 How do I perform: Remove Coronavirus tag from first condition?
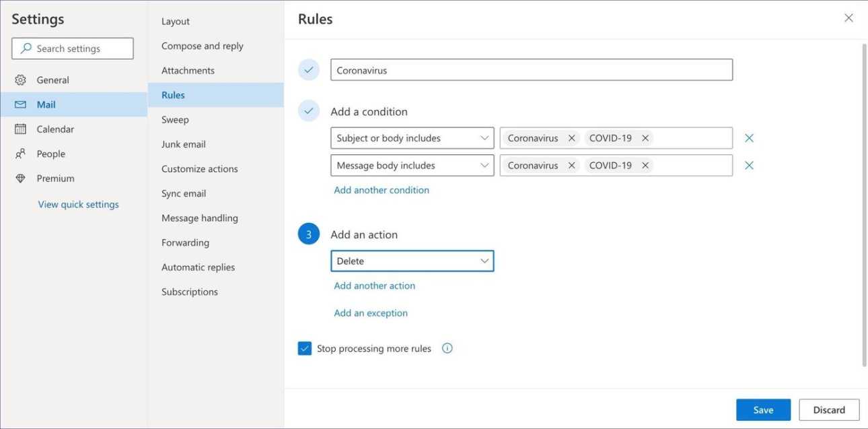point(571,138)
